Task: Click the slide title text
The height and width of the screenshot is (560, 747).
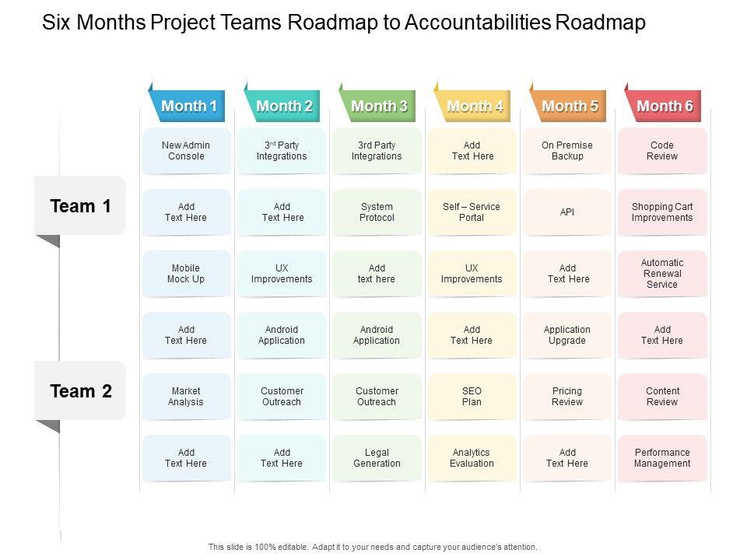Action: [x=342, y=23]
